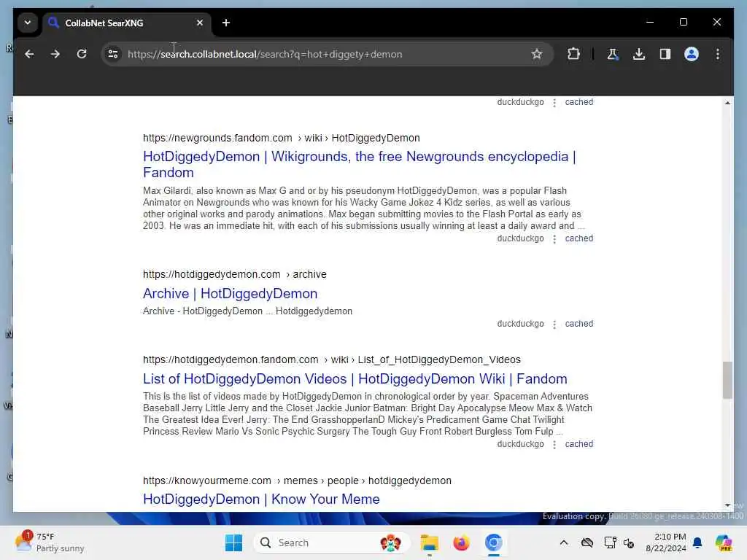Show hidden system tray icons chevron
This screenshot has width=747, height=560.
coord(564,542)
